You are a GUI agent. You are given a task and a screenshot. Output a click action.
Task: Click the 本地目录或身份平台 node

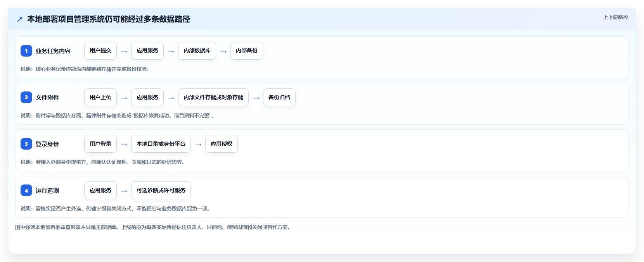pyautogui.click(x=161, y=144)
